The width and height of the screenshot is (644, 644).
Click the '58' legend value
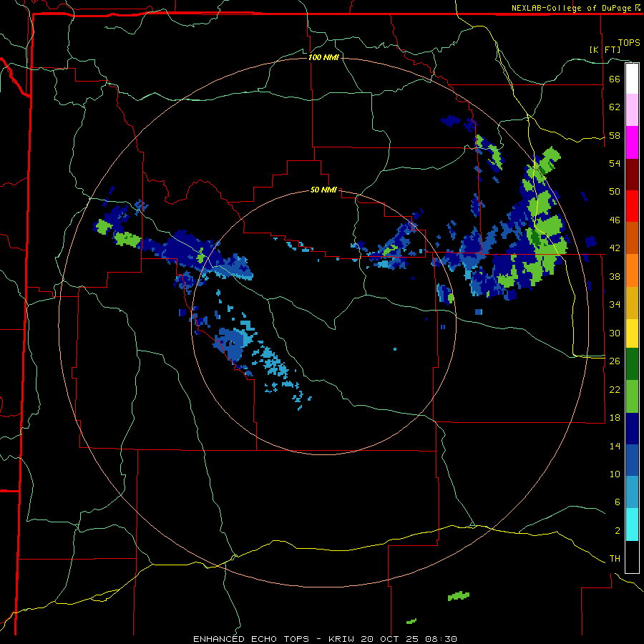click(x=615, y=135)
